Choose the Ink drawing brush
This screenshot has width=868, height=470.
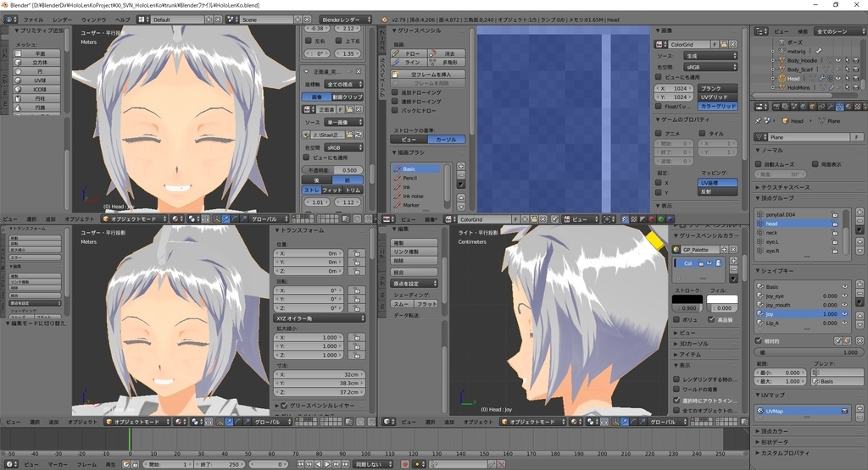pyautogui.click(x=417, y=187)
